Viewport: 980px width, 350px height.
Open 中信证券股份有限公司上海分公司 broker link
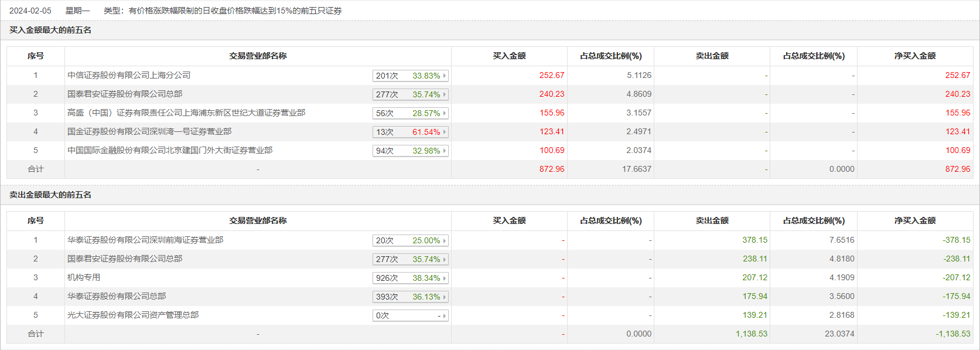coord(129,75)
